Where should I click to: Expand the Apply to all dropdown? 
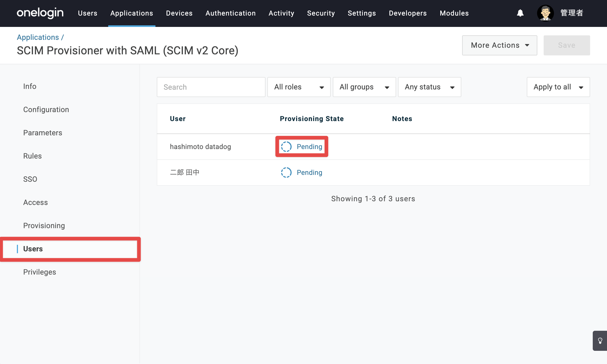[x=558, y=87]
